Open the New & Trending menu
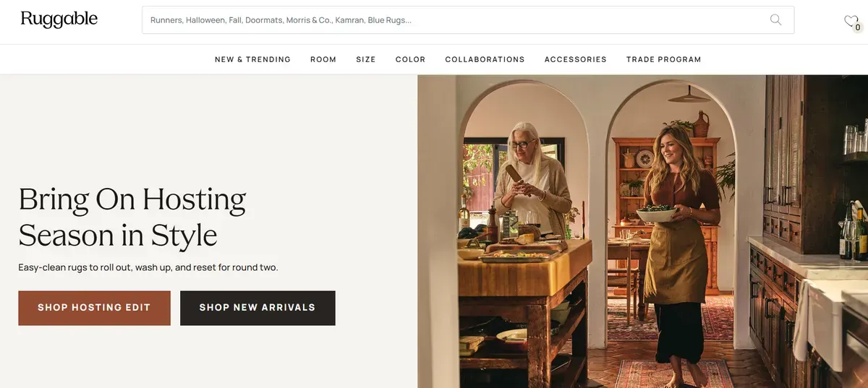This screenshot has width=868, height=388. [x=252, y=59]
